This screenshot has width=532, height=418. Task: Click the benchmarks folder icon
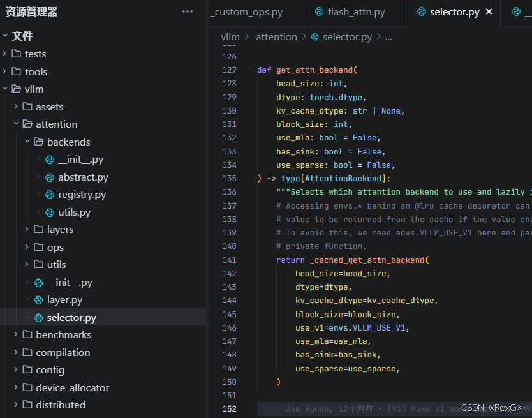click(27, 334)
